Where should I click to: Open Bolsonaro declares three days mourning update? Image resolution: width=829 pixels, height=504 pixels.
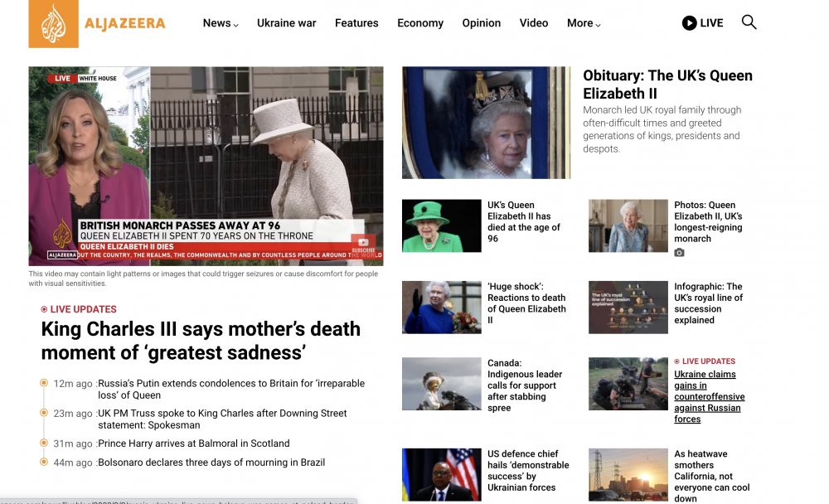[211, 463]
